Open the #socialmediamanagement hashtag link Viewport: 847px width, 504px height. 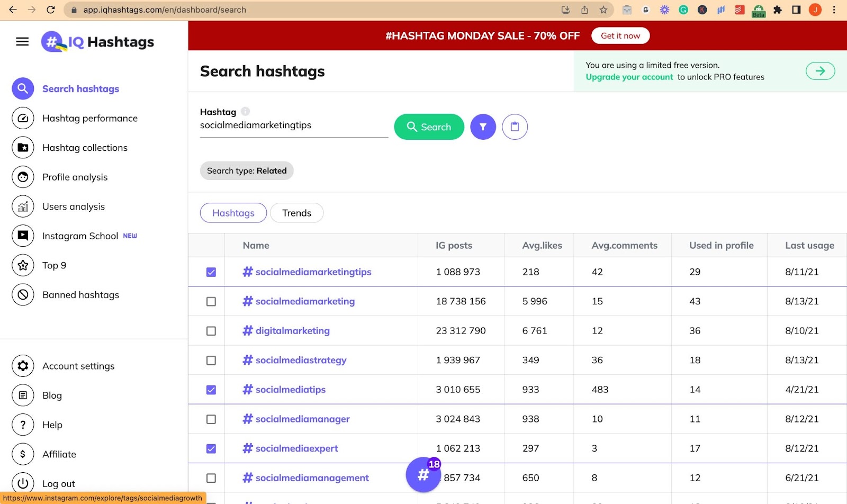306,478
